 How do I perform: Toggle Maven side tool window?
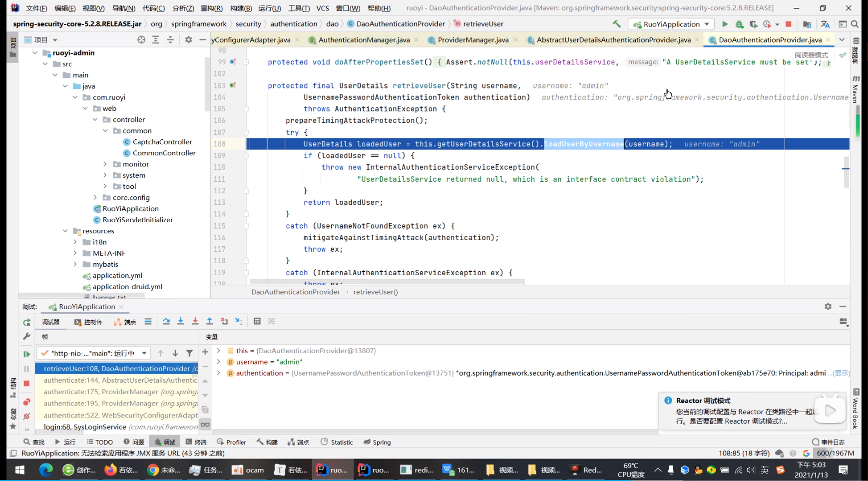(855, 90)
